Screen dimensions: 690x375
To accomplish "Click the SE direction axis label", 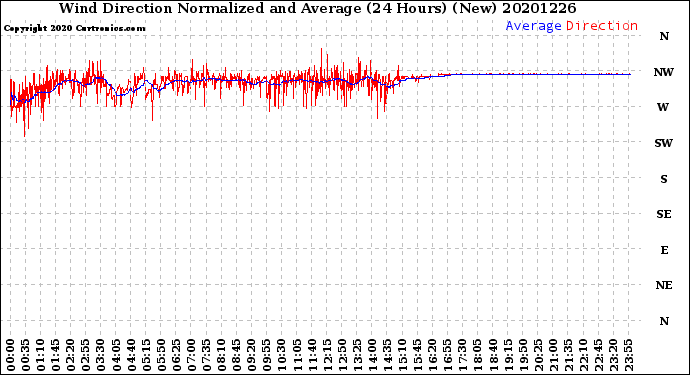I will click(x=664, y=214).
